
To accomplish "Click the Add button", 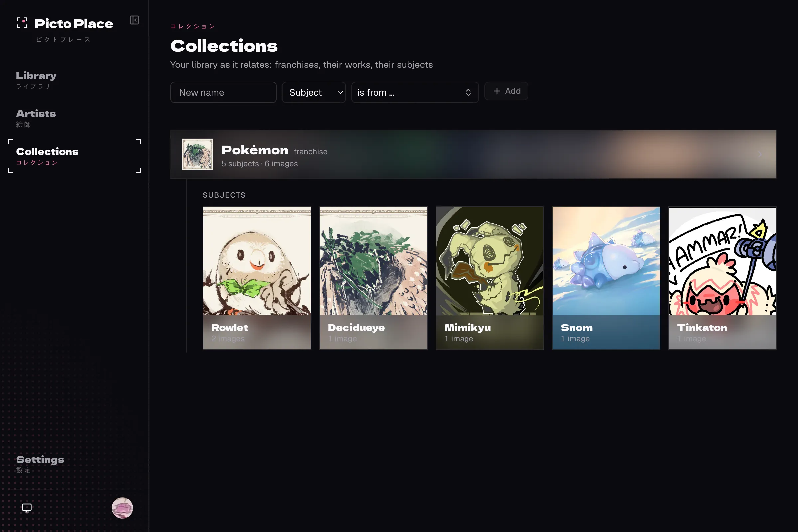I will (506, 91).
